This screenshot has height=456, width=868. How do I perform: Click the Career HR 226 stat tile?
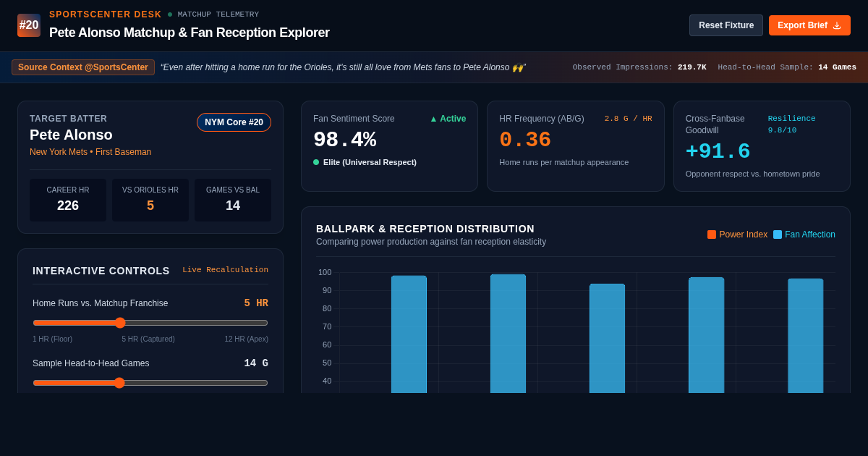click(68, 200)
